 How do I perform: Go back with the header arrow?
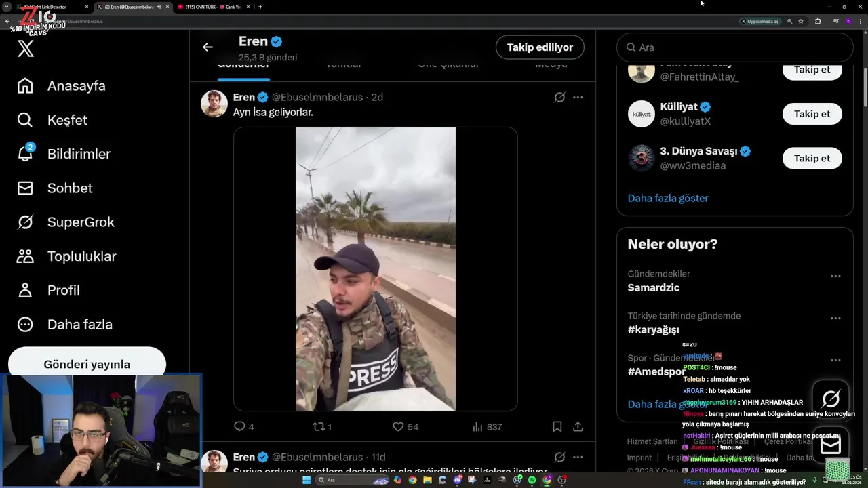pos(208,47)
